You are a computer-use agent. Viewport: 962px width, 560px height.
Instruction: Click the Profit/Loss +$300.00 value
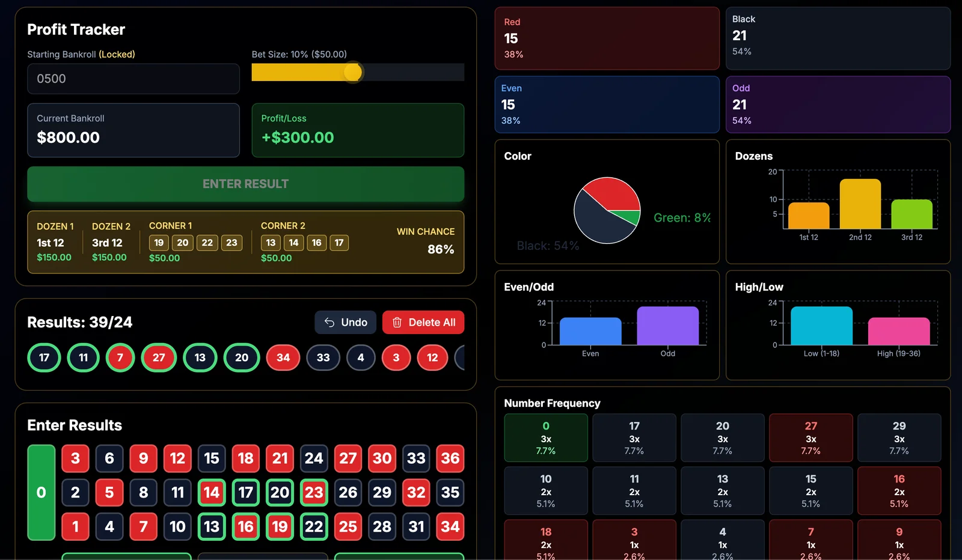coord(298,138)
